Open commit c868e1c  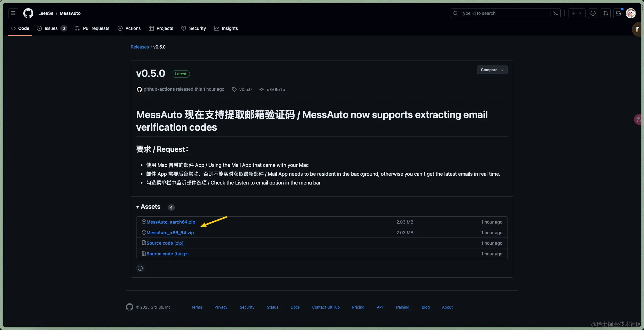tap(276, 89)
